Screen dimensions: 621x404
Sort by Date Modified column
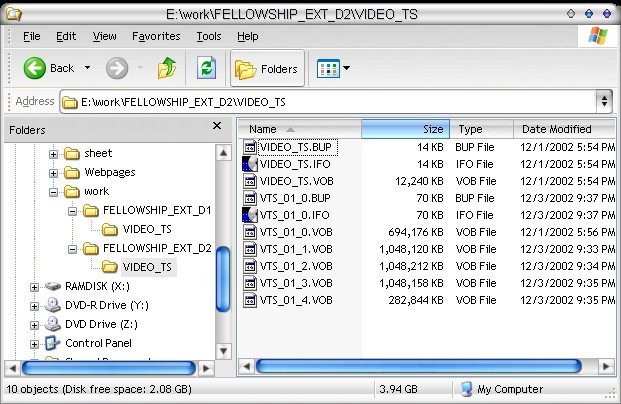[564, 129]
